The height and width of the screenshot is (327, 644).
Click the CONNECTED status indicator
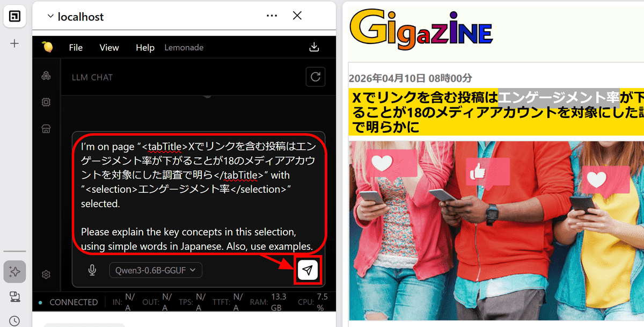(68, 302)
